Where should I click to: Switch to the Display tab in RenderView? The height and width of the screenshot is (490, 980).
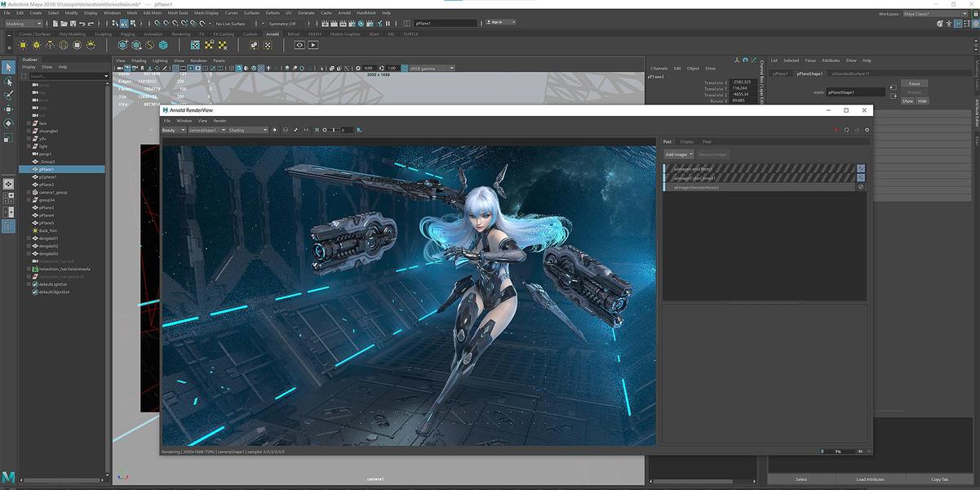(x=687, y=141)
